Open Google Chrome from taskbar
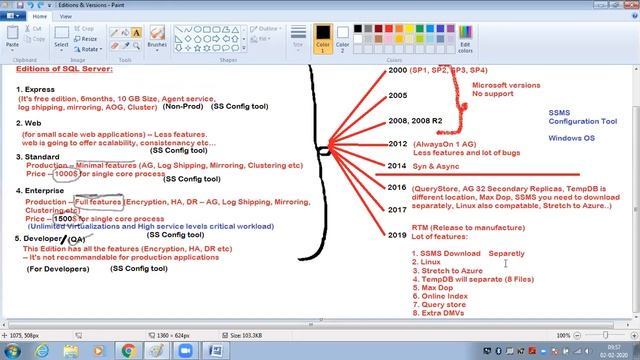The height and width of the screenshot is (360, 640). tap(128, 351)
